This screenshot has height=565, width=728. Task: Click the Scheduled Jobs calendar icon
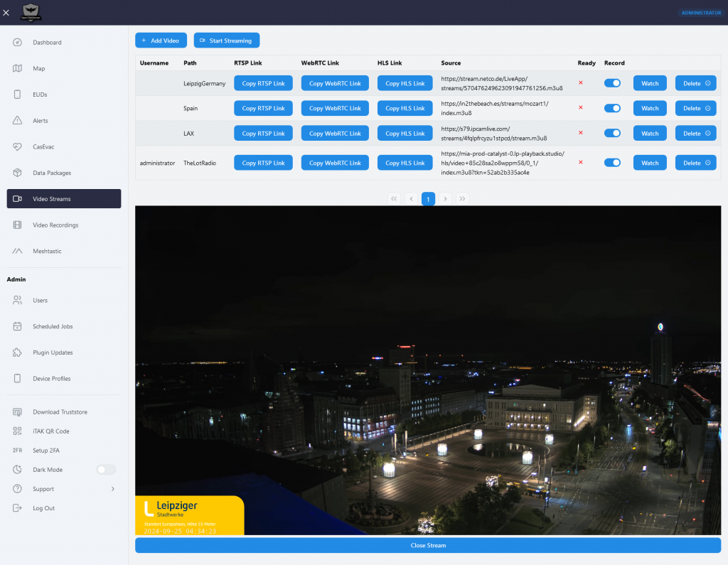17,326
